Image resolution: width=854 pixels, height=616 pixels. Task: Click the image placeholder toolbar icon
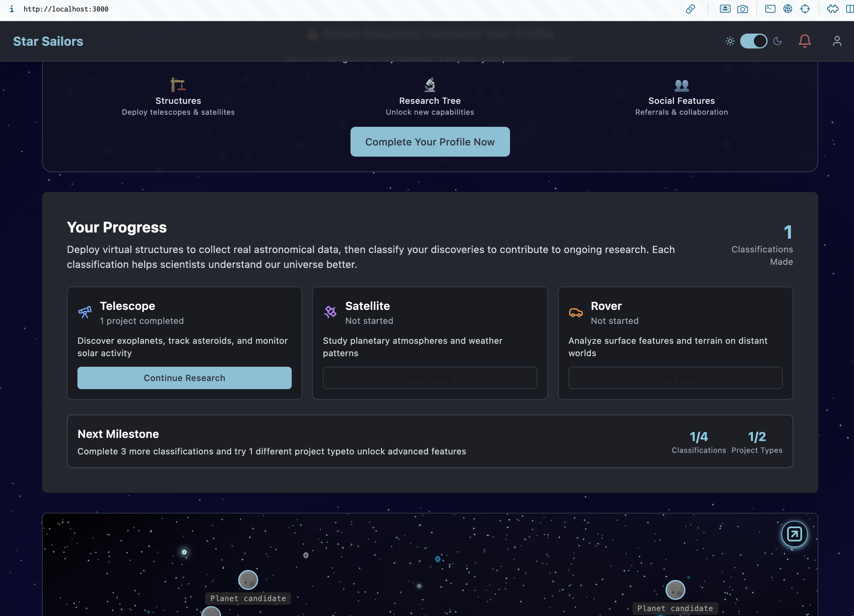pos(725,9)
